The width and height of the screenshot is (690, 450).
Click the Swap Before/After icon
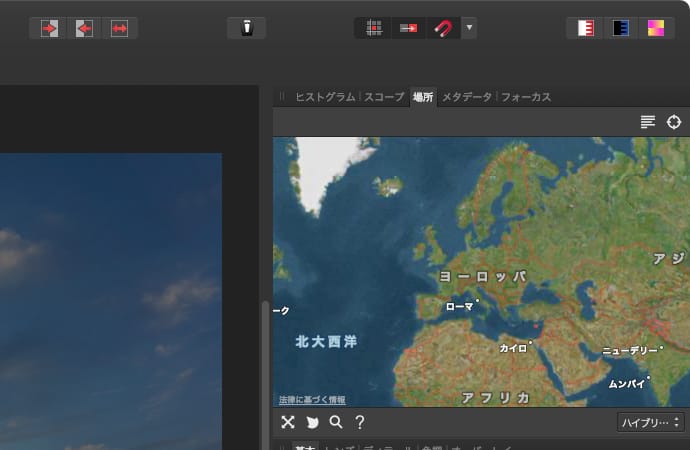(x=120, y=28)
